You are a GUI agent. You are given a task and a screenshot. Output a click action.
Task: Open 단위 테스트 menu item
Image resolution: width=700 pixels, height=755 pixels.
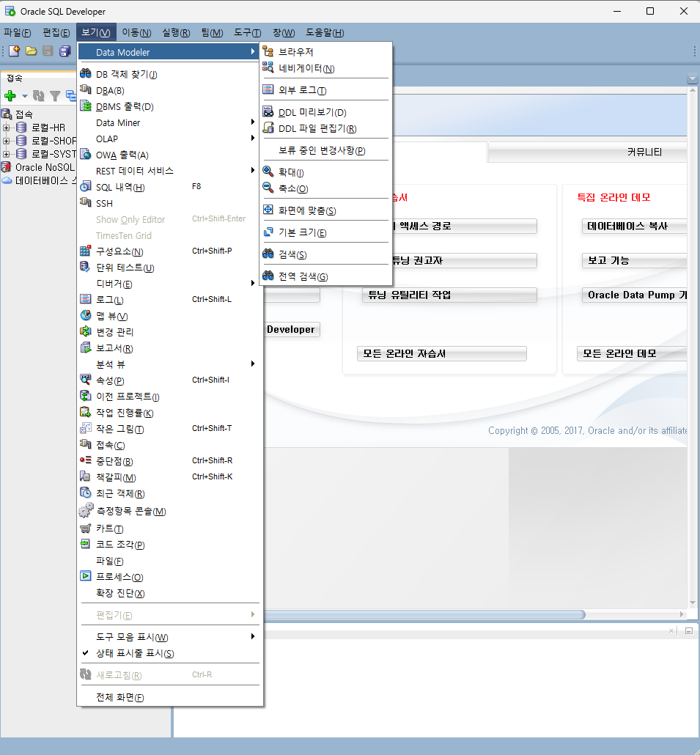[x=170, y=268]
